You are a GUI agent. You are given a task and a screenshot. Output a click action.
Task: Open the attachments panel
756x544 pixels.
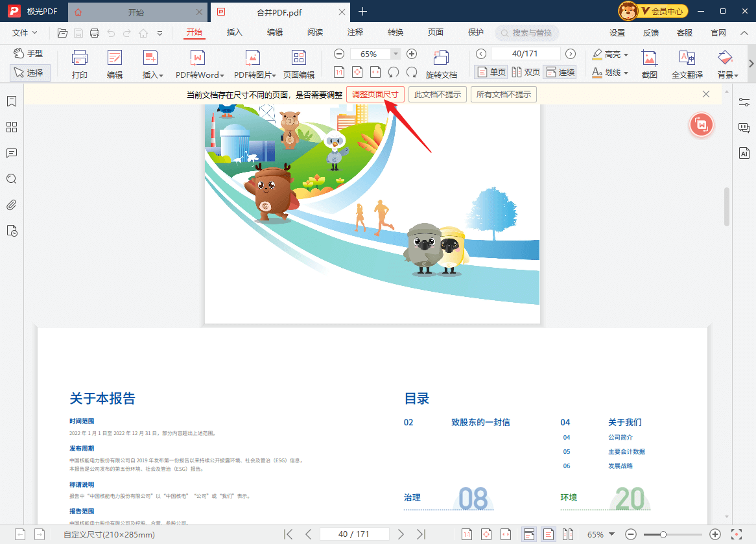tap(11, 205)
